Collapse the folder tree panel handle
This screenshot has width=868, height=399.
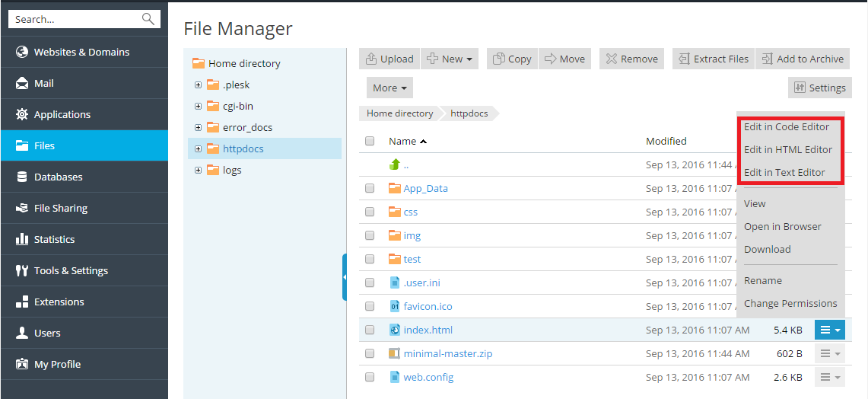click(345, 277)
